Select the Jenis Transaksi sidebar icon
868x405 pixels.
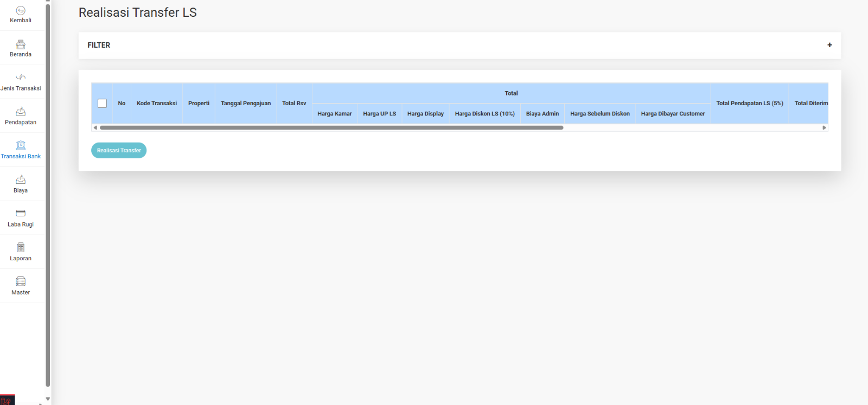point(21,78)
